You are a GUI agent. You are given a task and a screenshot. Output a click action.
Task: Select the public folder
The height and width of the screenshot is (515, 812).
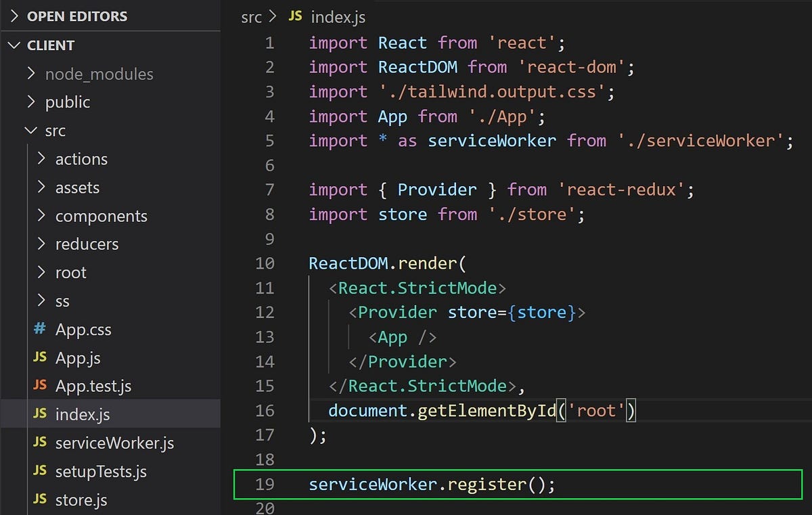[x=67, y=102]
